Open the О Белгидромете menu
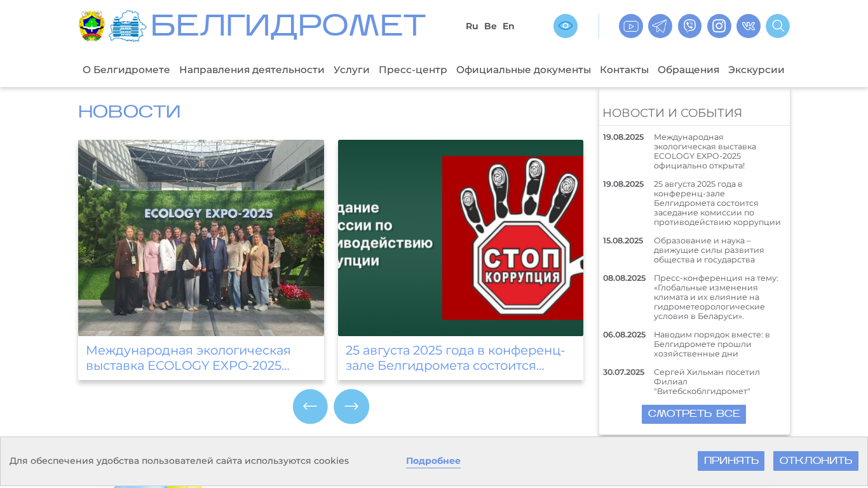The width and height of the screenshot is (868, 488). (x=126, y=70)
